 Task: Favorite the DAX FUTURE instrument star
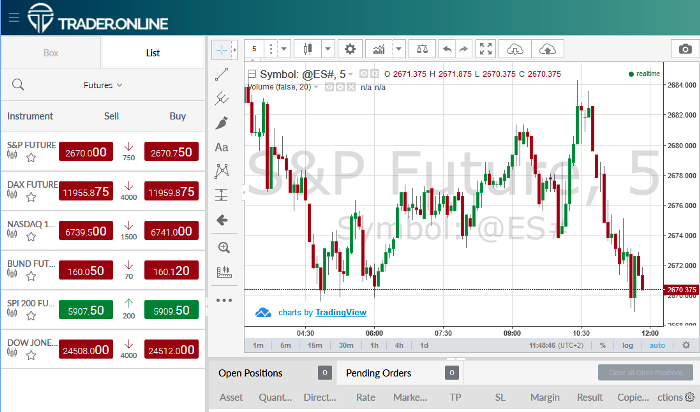pos(31,197)
